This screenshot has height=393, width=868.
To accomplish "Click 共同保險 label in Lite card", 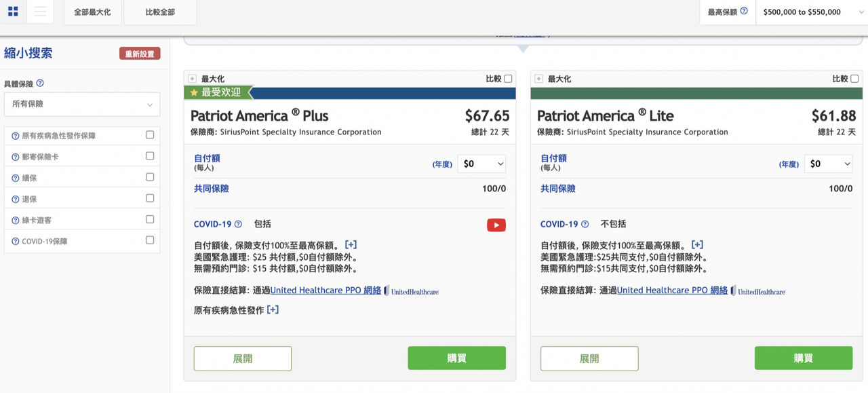I will coord(558,189).
